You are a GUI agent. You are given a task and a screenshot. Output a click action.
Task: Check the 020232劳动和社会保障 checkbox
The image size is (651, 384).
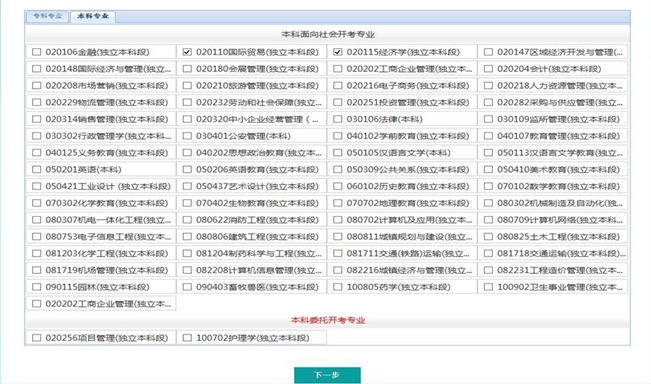[x=187, y=102]
